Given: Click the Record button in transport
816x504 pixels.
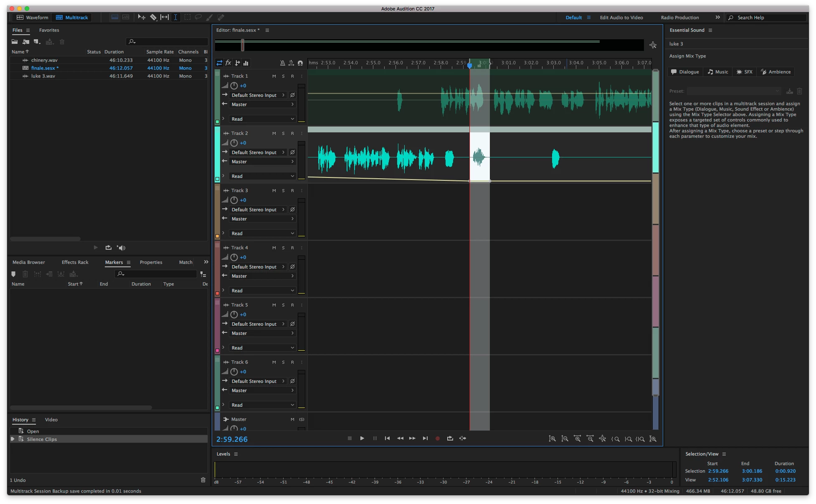Looking at the screenshot, I should pos(437,438).
